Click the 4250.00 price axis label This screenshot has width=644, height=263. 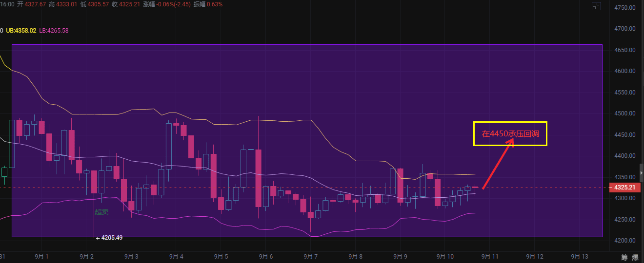[x=624, y=220]
